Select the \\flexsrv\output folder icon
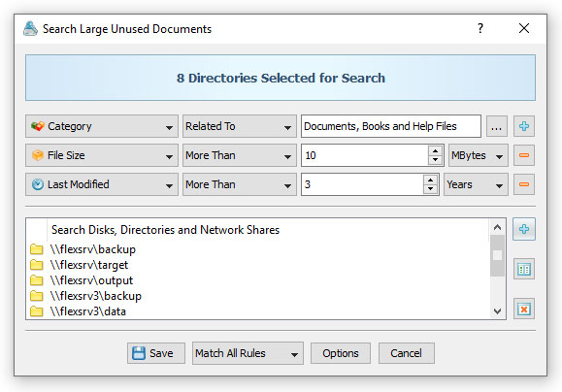 [36, 280]
